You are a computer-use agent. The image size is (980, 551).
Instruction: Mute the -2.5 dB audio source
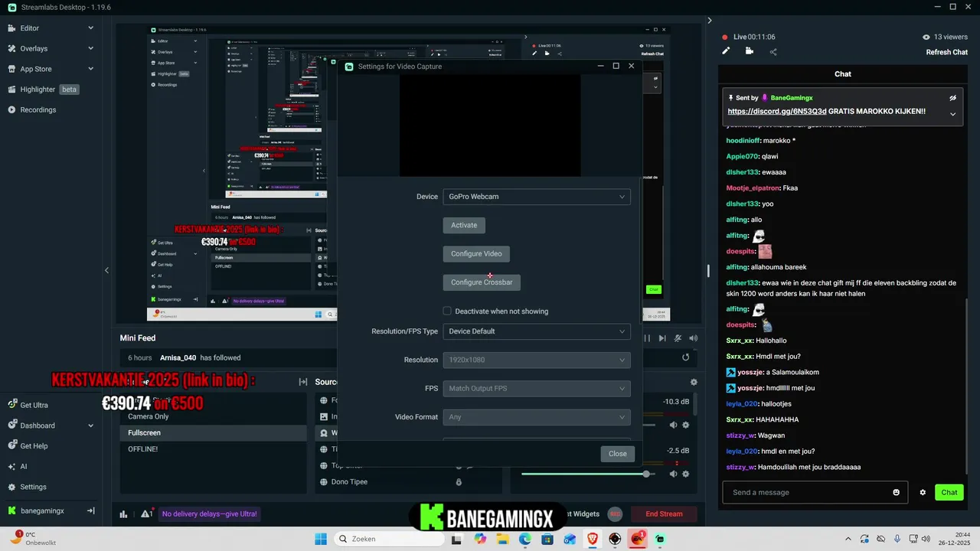click(x=673, y=474)
